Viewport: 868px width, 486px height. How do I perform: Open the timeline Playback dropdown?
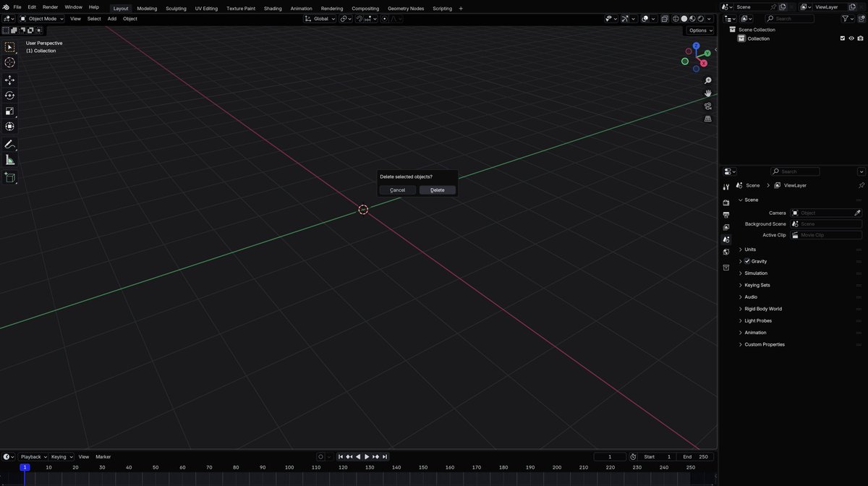33,457
